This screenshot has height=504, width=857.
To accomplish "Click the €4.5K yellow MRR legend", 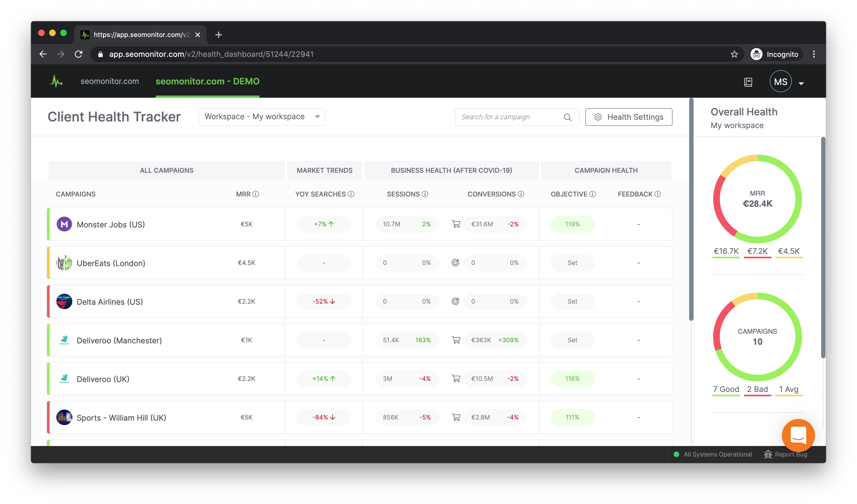I will point(789,252).
